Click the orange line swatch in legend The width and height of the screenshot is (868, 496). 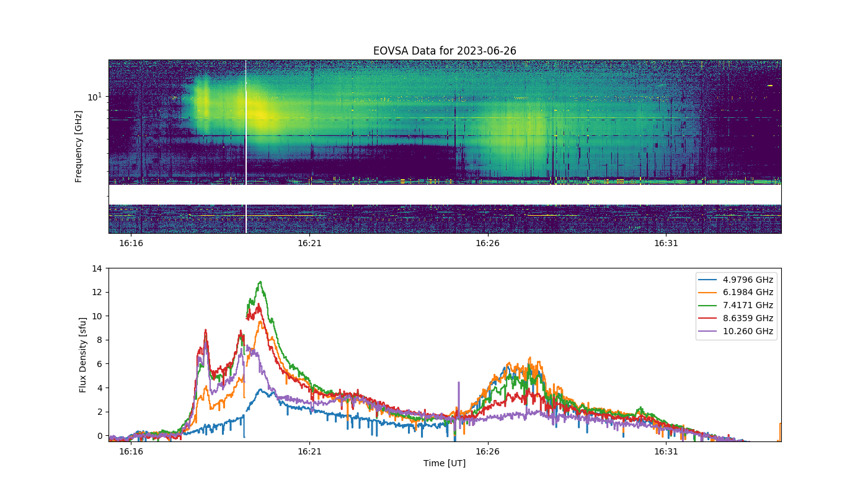[x=708, y=293]
